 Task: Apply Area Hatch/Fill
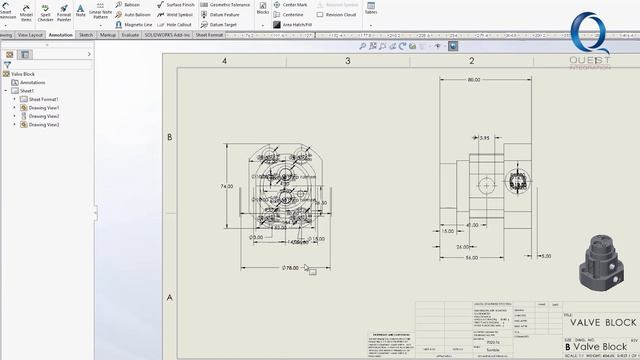[x=292, y=24]
